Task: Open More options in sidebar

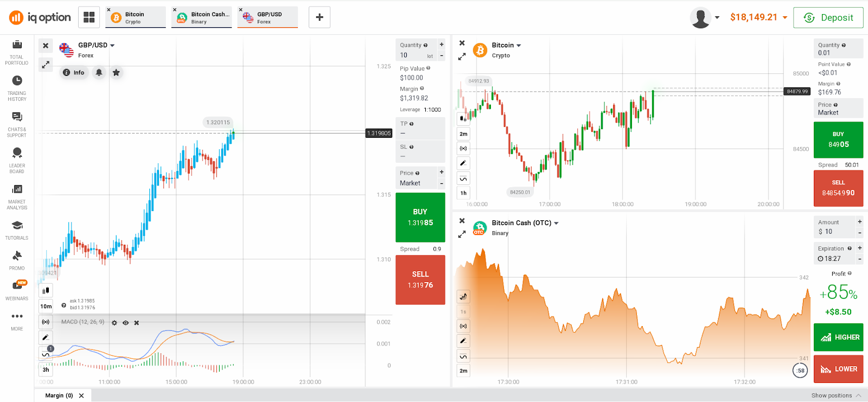Action: (x=17, y=321)
